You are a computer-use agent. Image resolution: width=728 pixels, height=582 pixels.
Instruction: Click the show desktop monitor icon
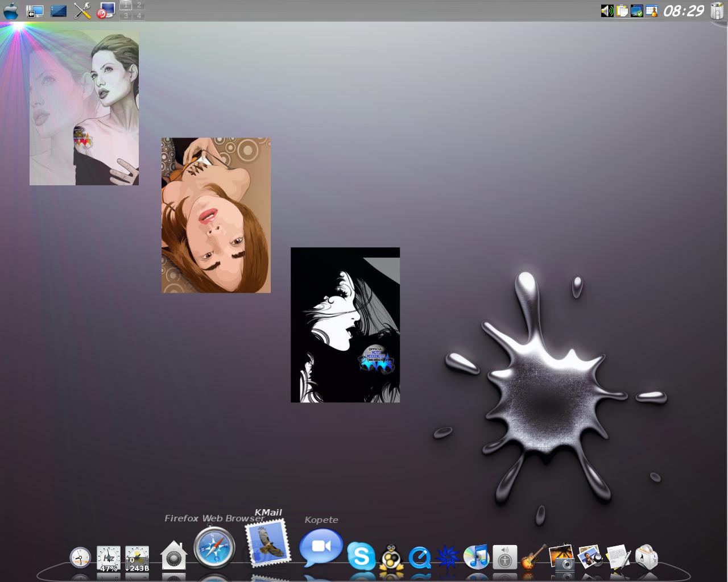tap(35, 11)
